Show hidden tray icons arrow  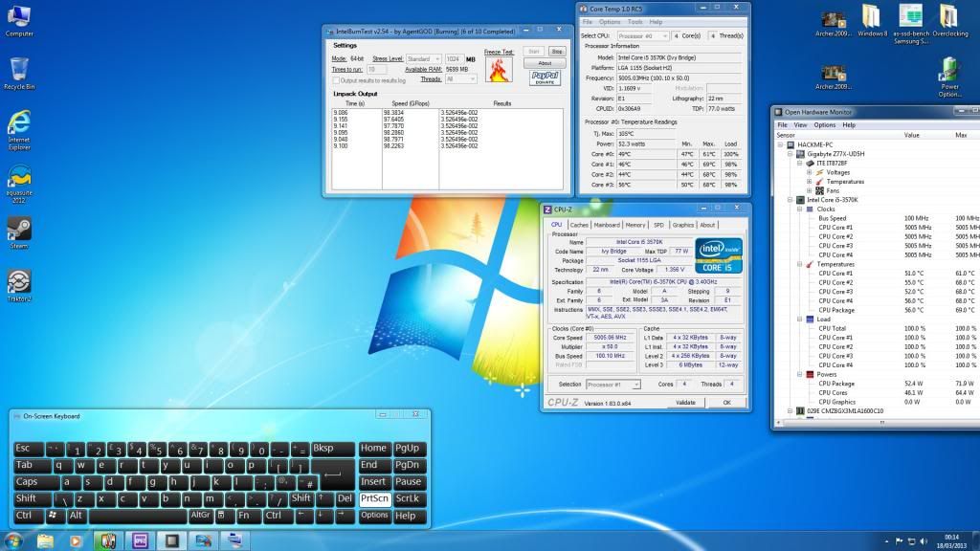(x=886, y=541)
